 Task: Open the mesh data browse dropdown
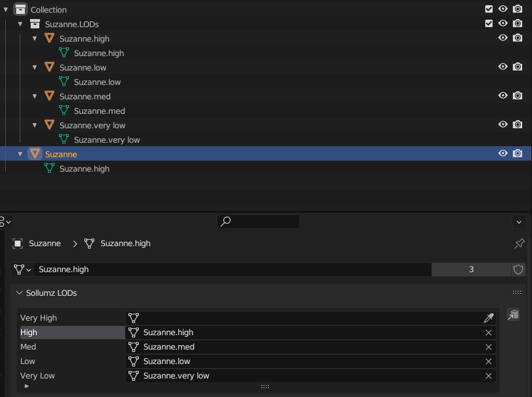coord(23,269)
